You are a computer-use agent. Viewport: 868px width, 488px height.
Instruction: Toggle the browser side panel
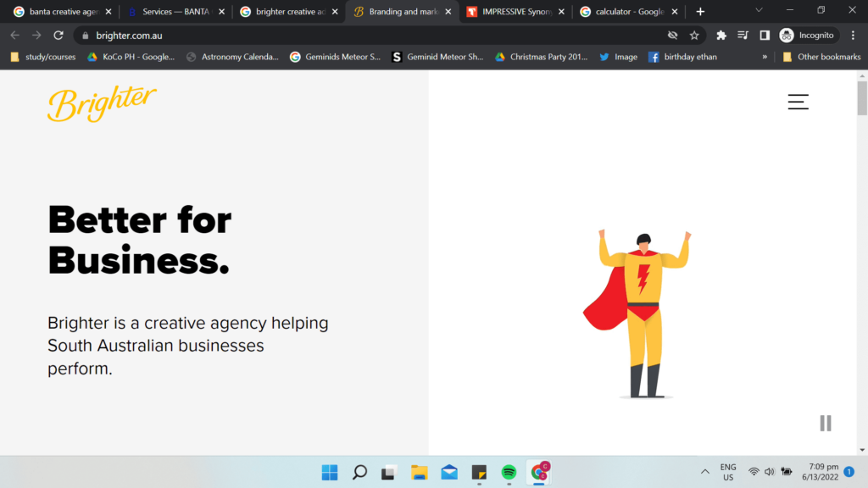click(x=765, y=36)
